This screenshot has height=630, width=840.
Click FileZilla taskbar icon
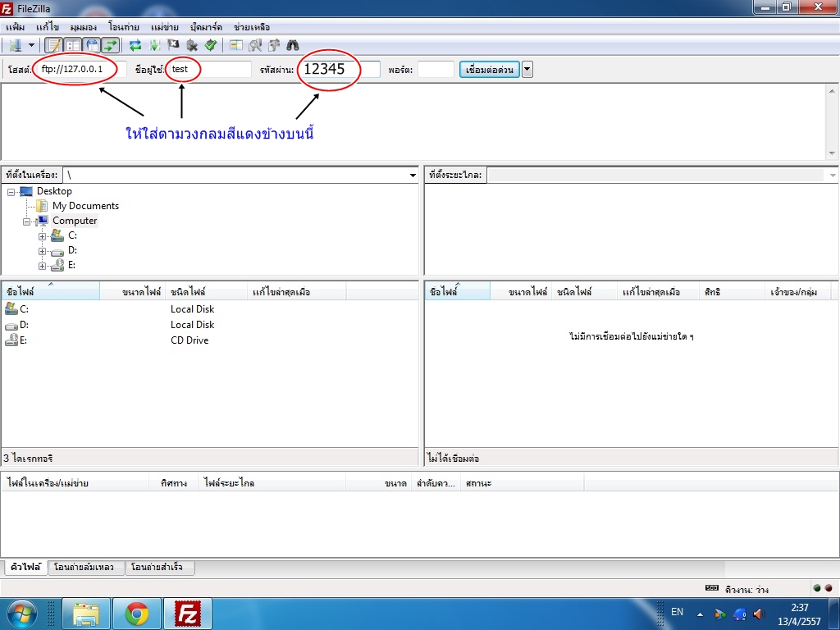(x=188, y=614)
